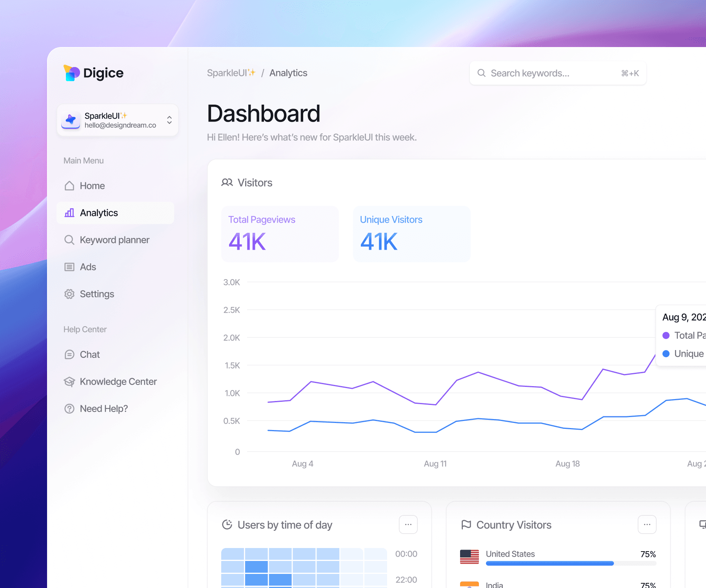Image resolution: width=706 pixels, height=588 pixels.
Task: Click the 22:00 heatmap time label
Action: point(406,580)
